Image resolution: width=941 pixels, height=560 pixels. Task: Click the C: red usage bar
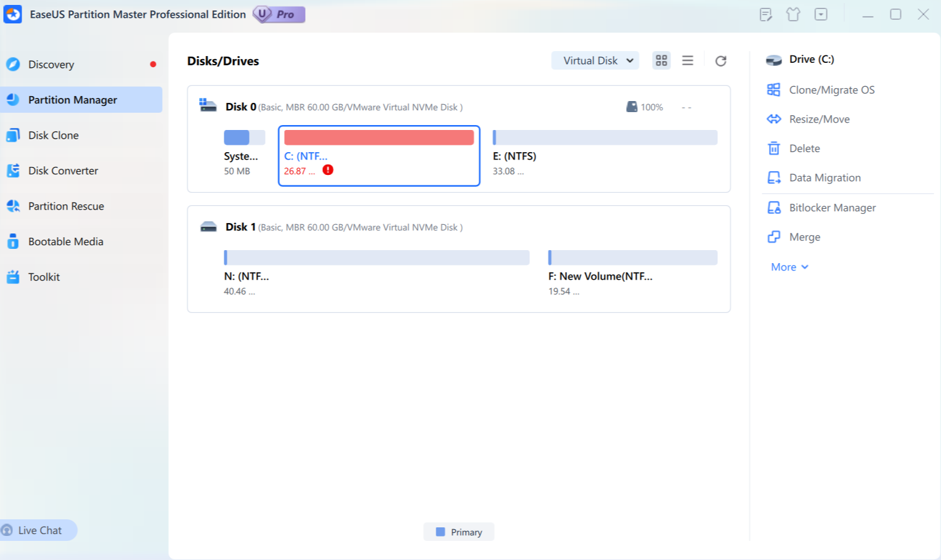click(379, 137)
